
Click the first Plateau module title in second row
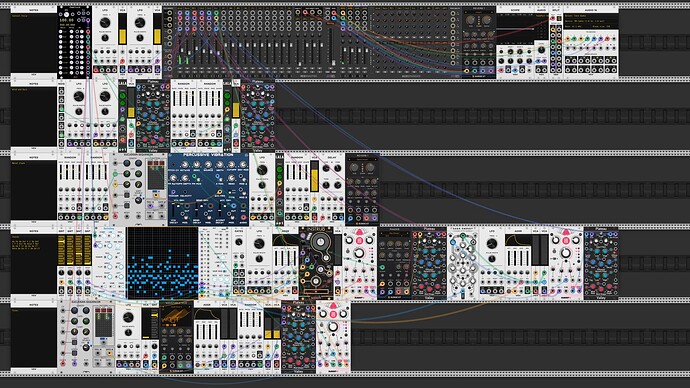pos(153,81)
